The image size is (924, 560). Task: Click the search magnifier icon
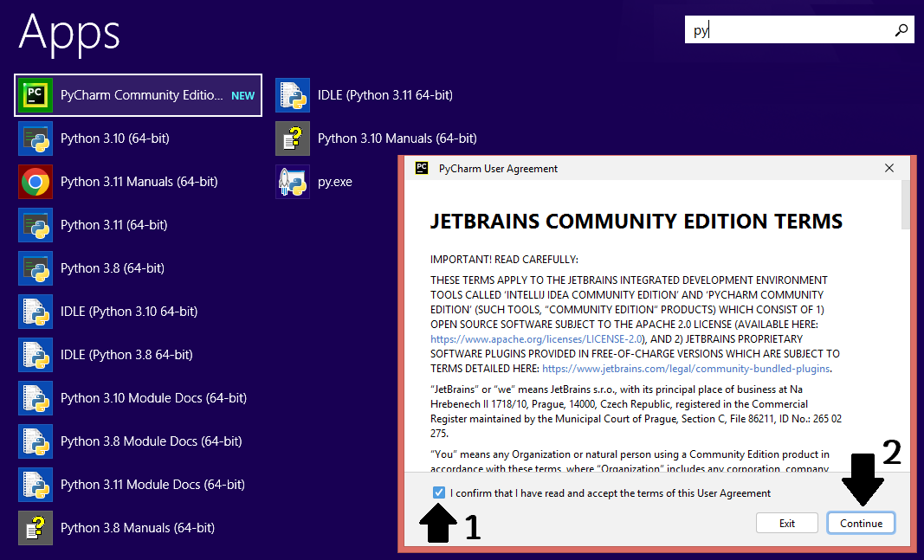pos(901,29)
